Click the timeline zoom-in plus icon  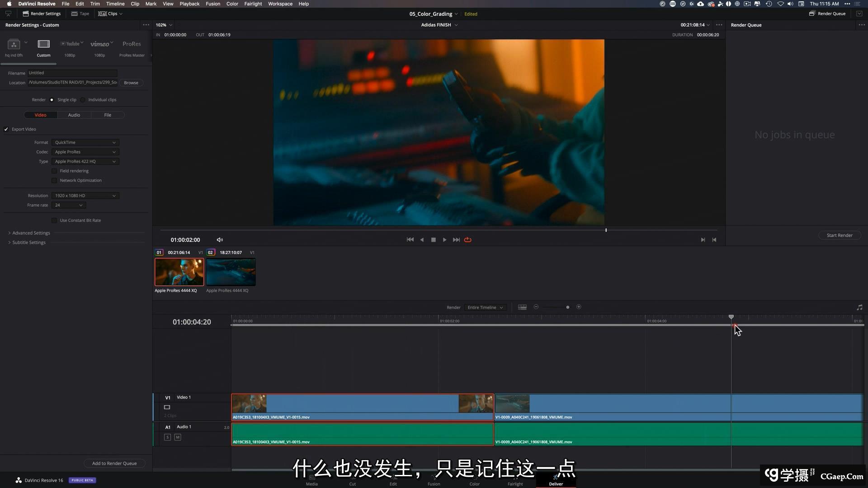(579, 307)
